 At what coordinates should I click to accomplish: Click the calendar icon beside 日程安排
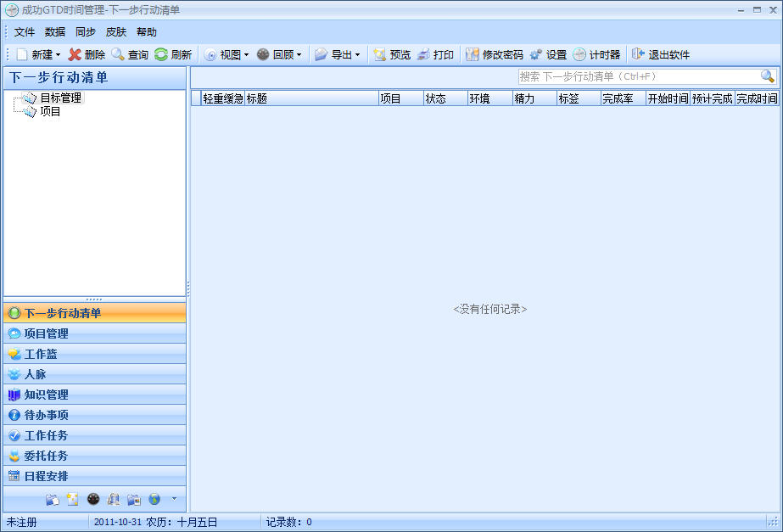coord(14,476)
